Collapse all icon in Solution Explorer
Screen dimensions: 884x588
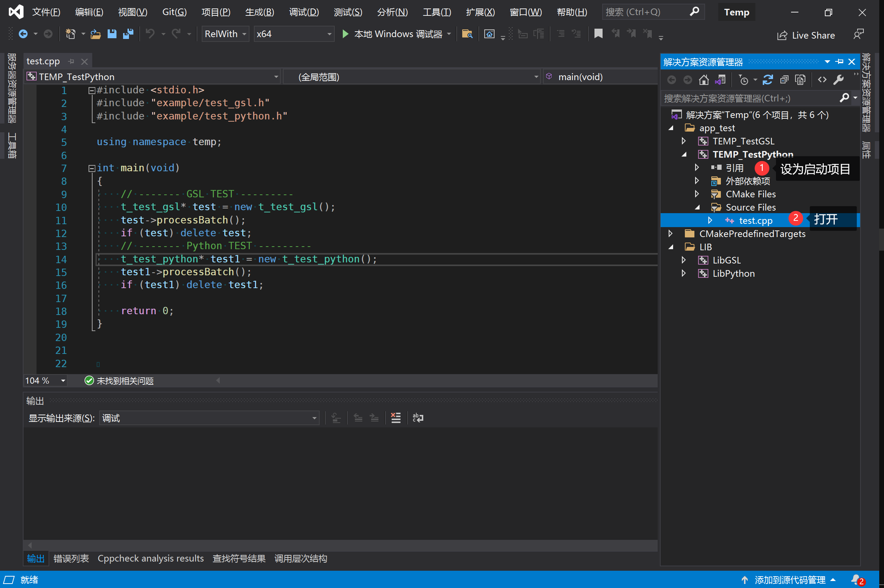(784, 80)
